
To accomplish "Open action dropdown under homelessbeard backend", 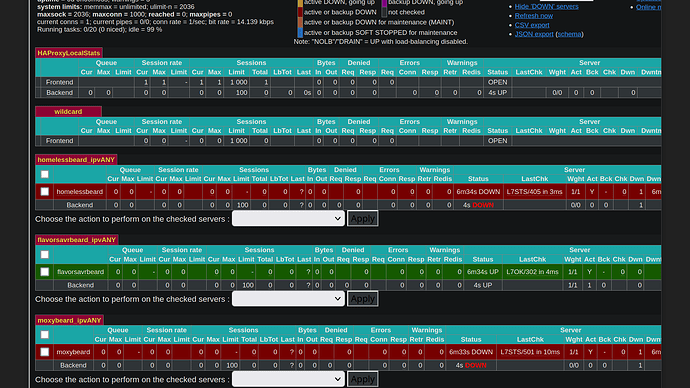I will click(x=288, y=219).
